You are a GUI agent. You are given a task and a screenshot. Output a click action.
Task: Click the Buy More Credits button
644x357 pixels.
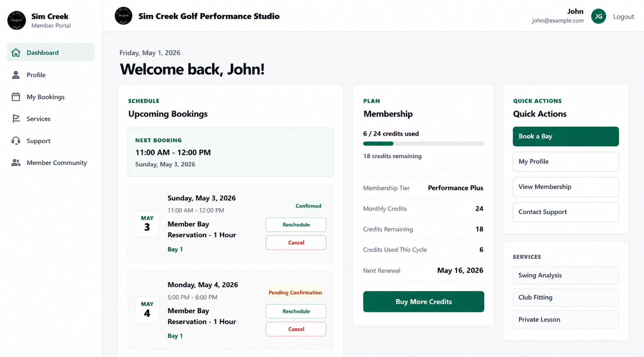pyautogui.click(x=423, y=302)
